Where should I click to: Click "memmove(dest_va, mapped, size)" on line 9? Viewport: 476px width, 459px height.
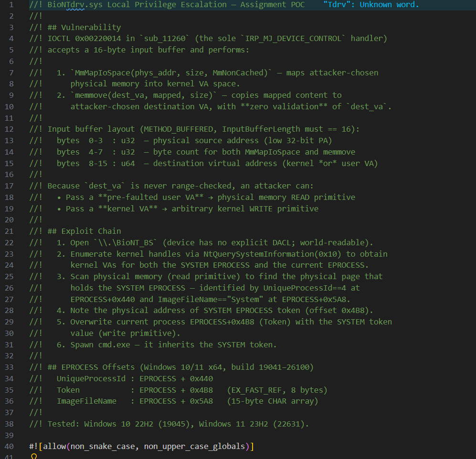pos(143,95)
